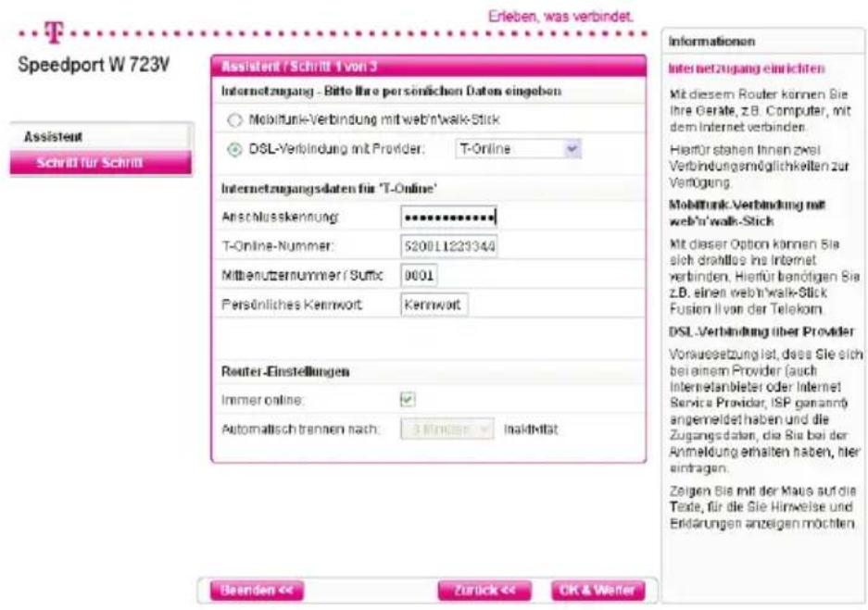Select Schritt für Schritt menu item

100,163
